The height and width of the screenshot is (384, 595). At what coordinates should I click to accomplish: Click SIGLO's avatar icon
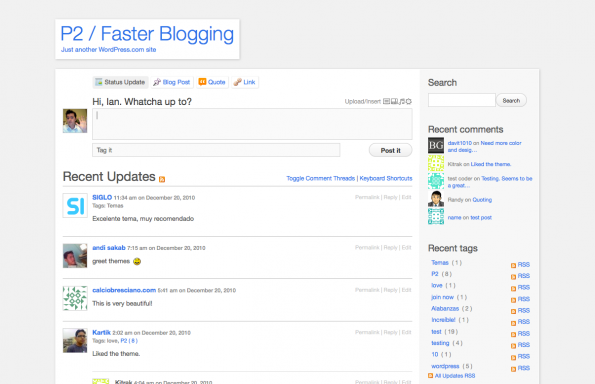(x=75, y=206)
